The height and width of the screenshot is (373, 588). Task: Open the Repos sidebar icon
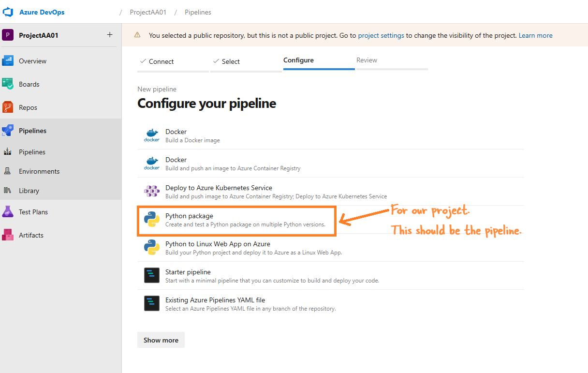[x=8, y=107]
